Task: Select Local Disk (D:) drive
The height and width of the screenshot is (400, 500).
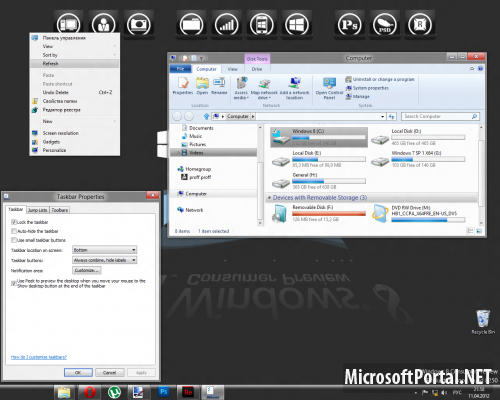Action: [x=418, y=137]
